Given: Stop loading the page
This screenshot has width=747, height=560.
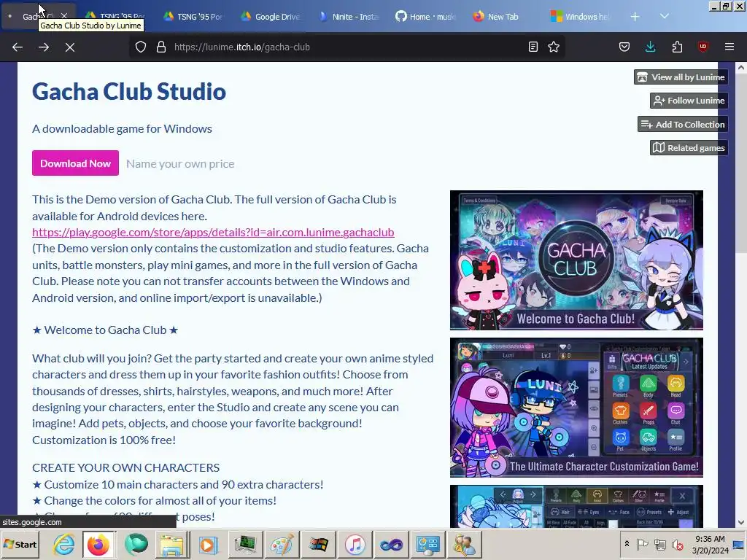Looking at the screenshot, I should (x=70, y=47).
